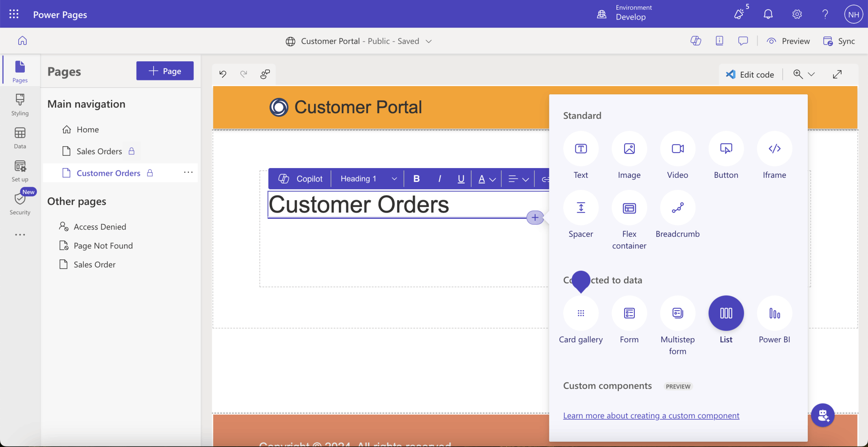
Task: Open the Security workspace
Action: pyautogui.click(x=20, y=204)
